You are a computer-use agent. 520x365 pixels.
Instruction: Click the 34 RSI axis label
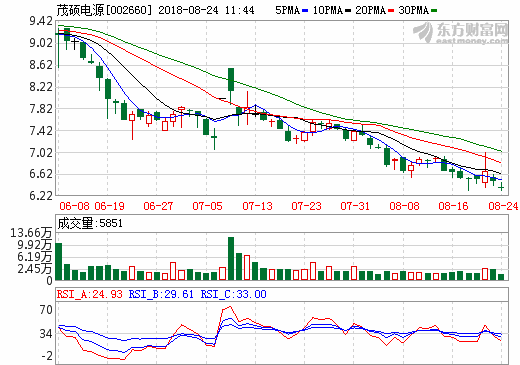[x=46, y=333]
